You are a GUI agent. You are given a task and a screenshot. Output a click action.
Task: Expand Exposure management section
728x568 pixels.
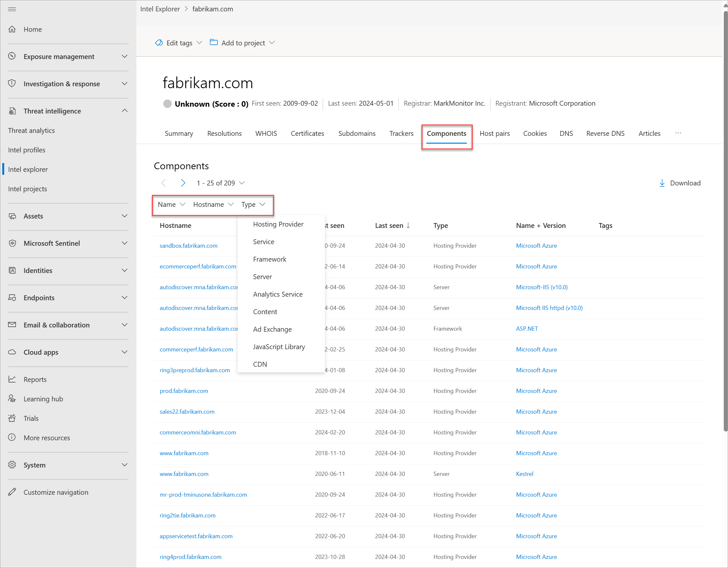click(124, 56)
